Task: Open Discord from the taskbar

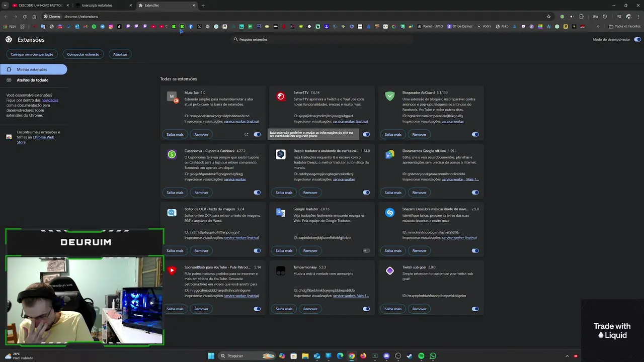Action: point(386,356)
